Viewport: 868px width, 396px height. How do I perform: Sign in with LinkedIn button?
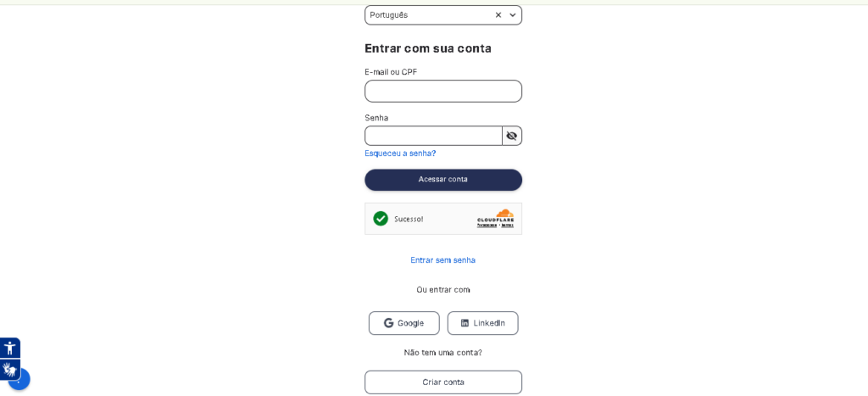[482, 323]
